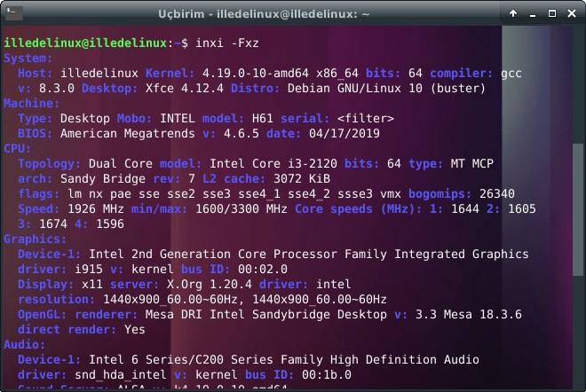The height and width of the screenshot is (392, 586).
Task: Click the 'Machine:' section heading
Action: [x=31, y=104]
